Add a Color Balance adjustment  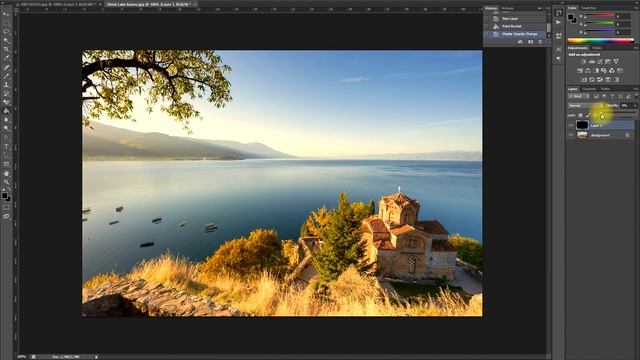click(588, 71)
